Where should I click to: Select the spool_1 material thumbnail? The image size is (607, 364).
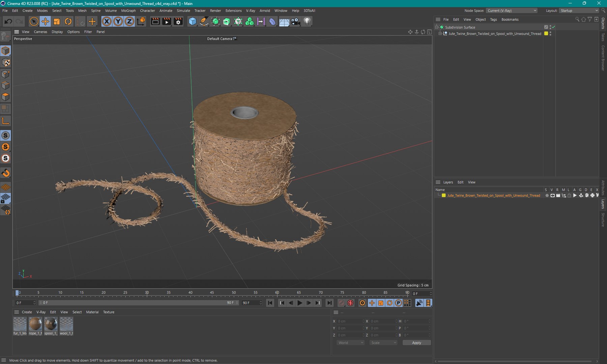51,326
